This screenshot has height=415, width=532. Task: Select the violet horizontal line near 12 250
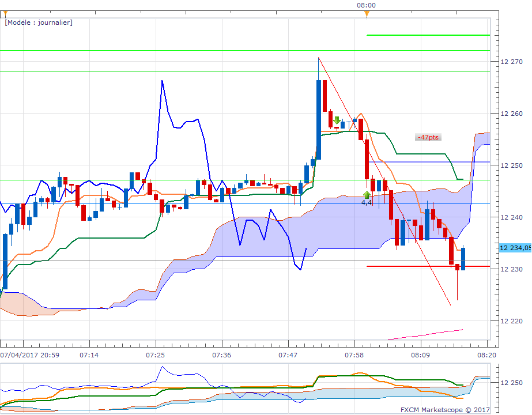point(429,162)
